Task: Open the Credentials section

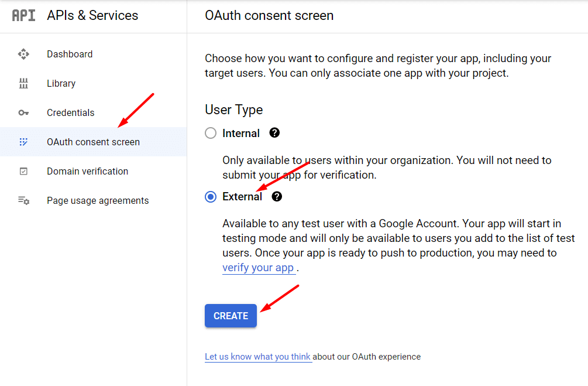Action: pyautogui.click(x=94, y=112)
